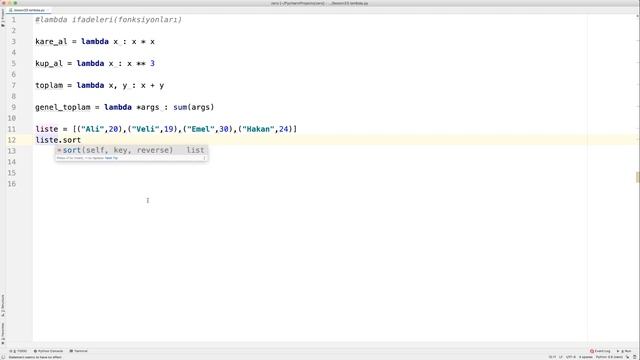640x360 pixels.
Task: Click line number 16 in the gutter
Action: coord(11,184)
